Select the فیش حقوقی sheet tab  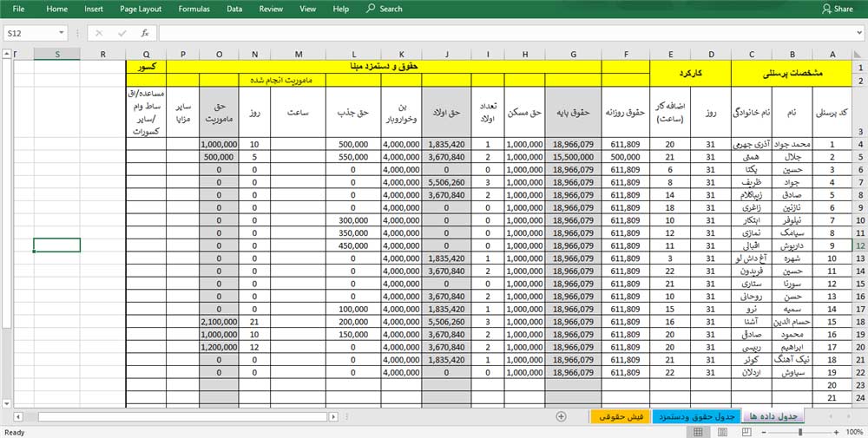pos(617,416)
